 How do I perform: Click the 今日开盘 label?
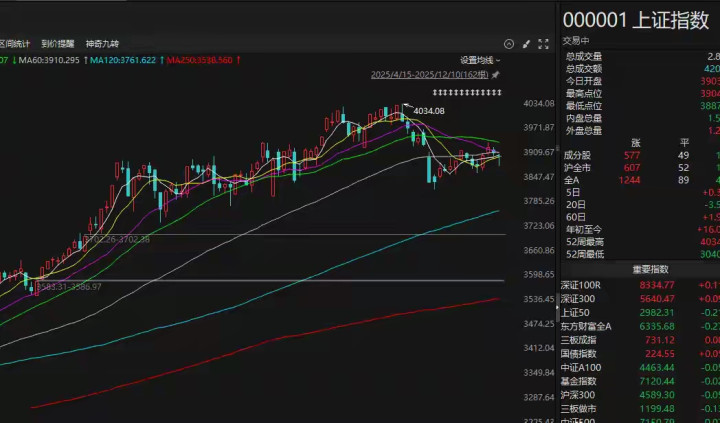[584, 82]
